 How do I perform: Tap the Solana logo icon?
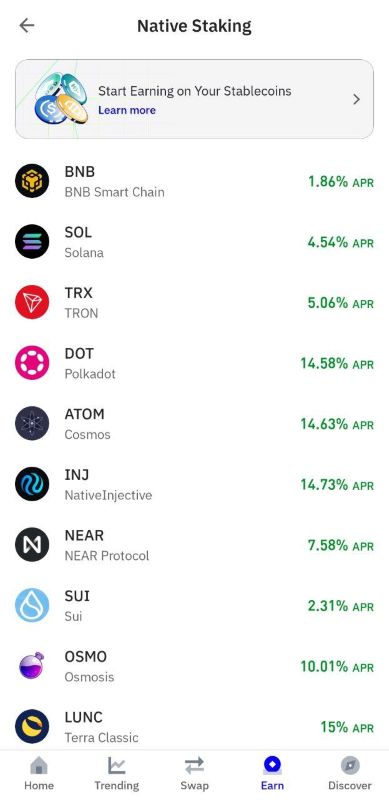click(32, 241)
